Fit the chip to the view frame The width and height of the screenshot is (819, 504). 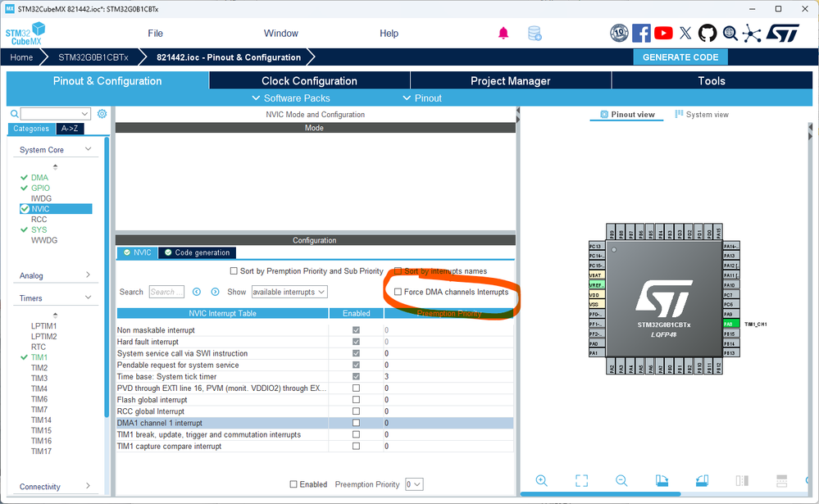click(x=581, y=480)
